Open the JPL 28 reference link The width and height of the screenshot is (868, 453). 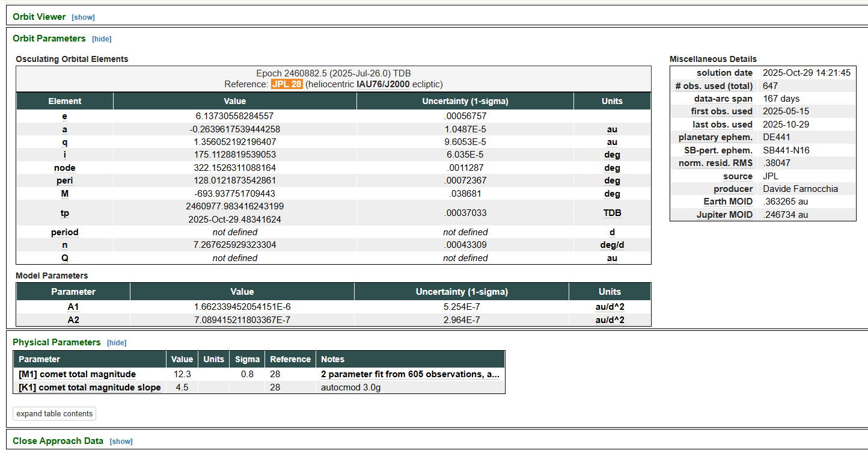coord(287,84)
